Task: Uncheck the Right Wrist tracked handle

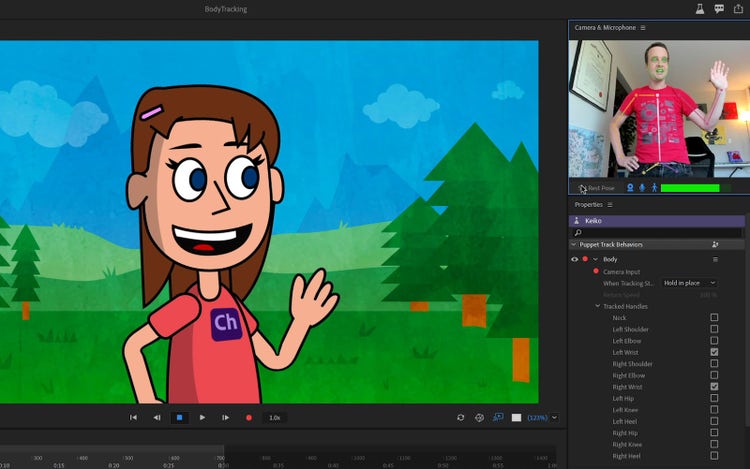Action: click(x=714, y=386)
